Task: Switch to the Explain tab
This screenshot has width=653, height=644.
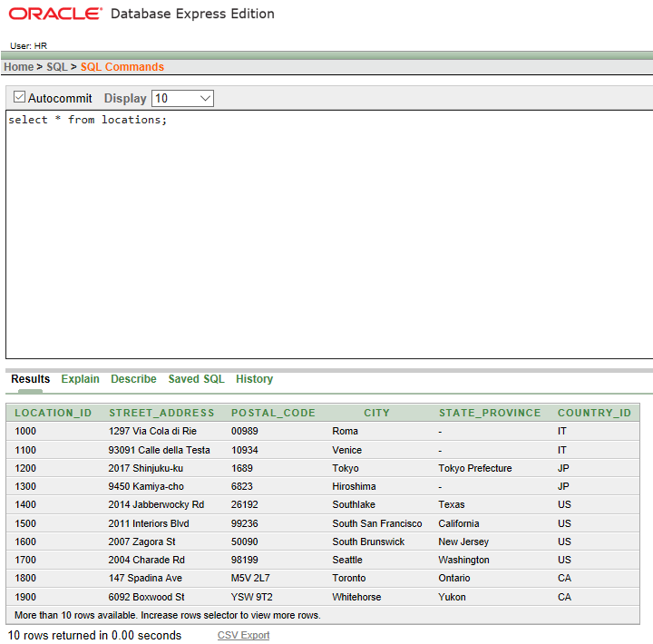Action: [80, 378]
